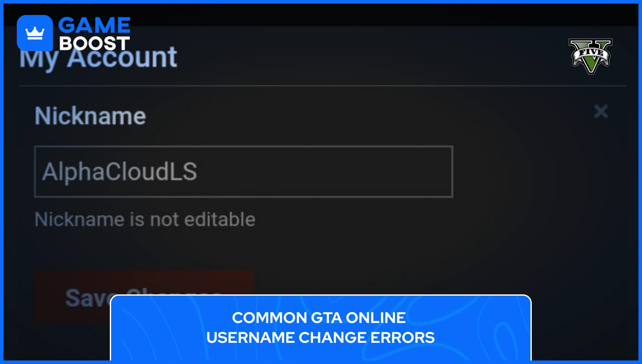The width and height of the screenshot is (642, 364).
Task: Focus the AlphaCloudLS nickname field
Action: [x=243, y=171]
